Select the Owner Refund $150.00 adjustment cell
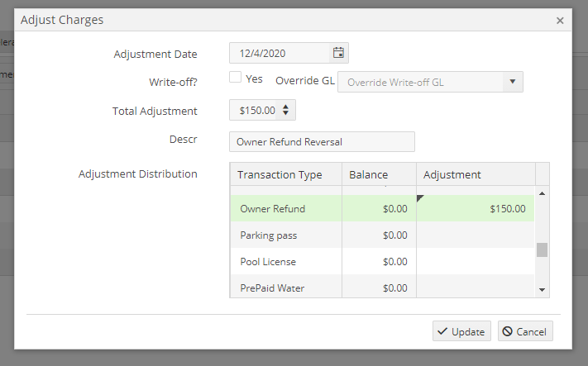Image resolution: width=588 pixels, height=366 pixels. 476,209
